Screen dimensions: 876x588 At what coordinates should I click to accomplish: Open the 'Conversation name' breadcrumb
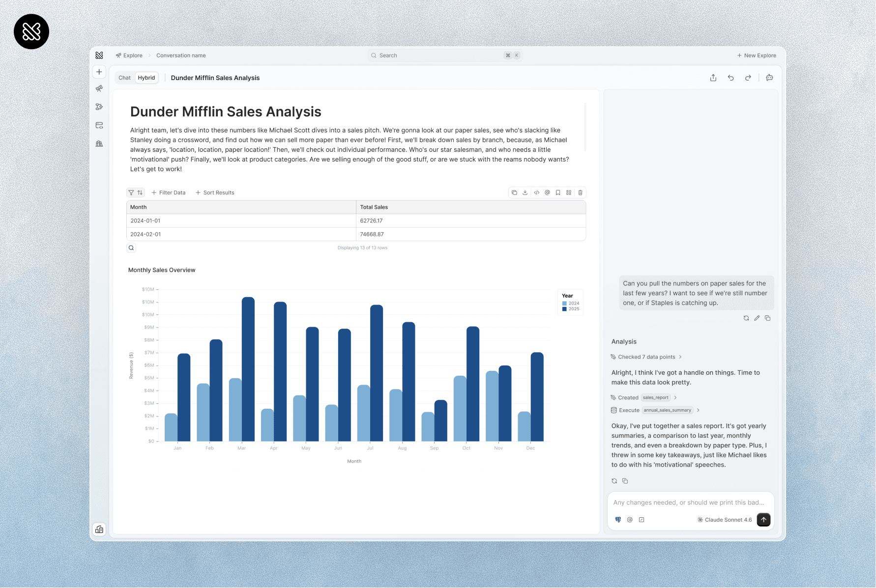click(x=181, y=56)
